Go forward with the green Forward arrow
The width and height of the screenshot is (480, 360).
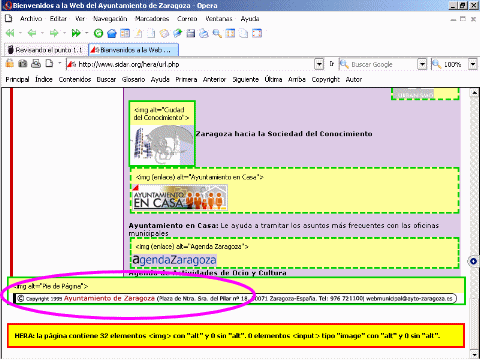[54, 33]
